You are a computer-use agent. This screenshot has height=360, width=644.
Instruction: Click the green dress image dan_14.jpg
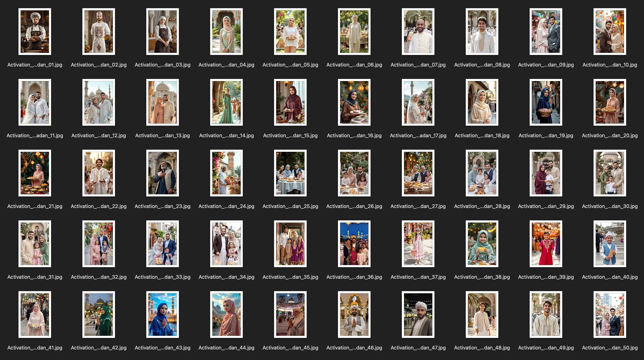pos(226,102)
